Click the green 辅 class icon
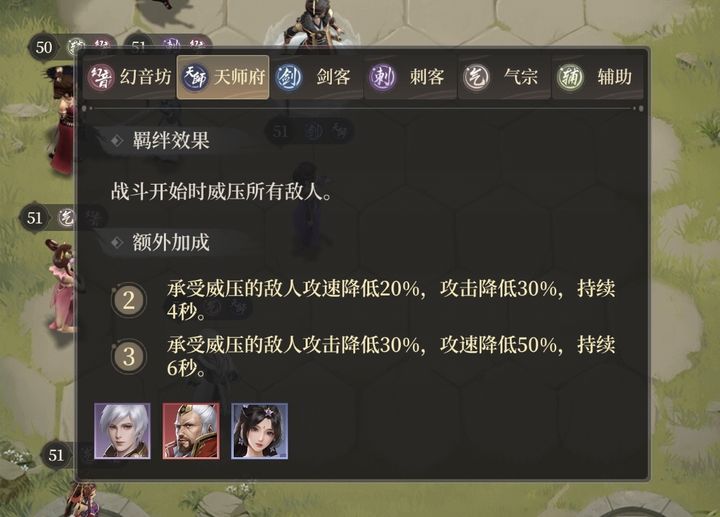Viewport: 720px width, 517px height. point(569,77)
